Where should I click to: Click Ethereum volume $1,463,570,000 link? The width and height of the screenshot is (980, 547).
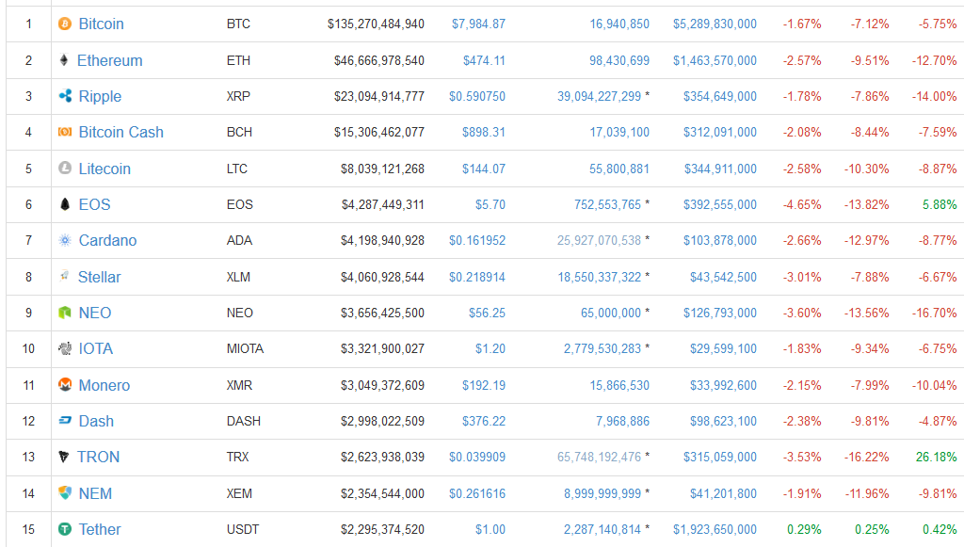[715, 60]
